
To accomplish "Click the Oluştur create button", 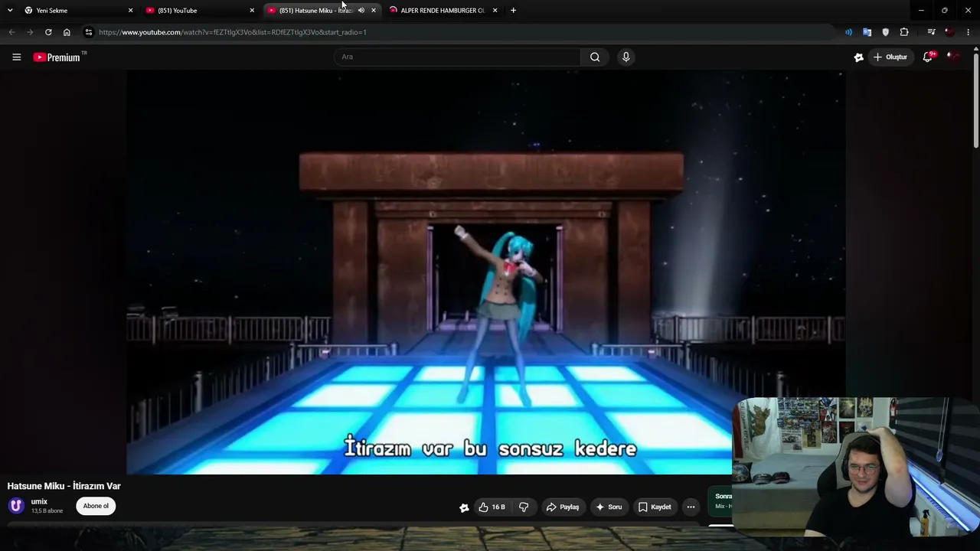I will click(890, 57).
